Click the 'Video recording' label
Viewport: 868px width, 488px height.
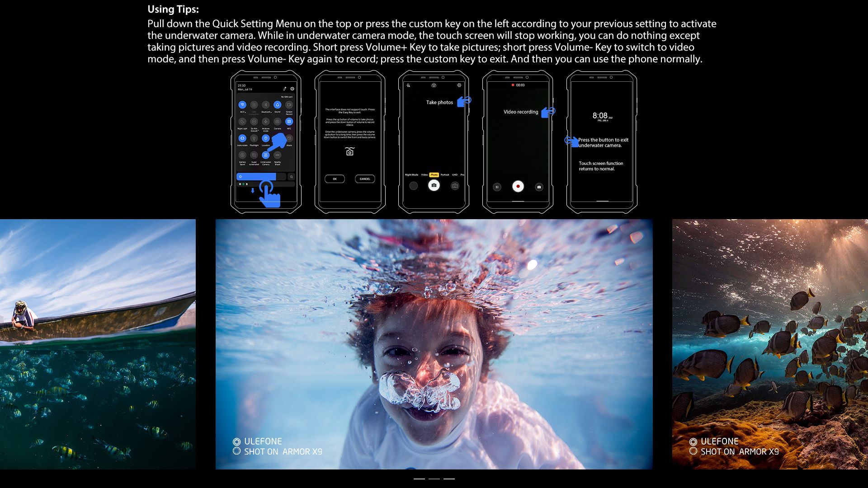pyautogui.click(x=521, y=112)
